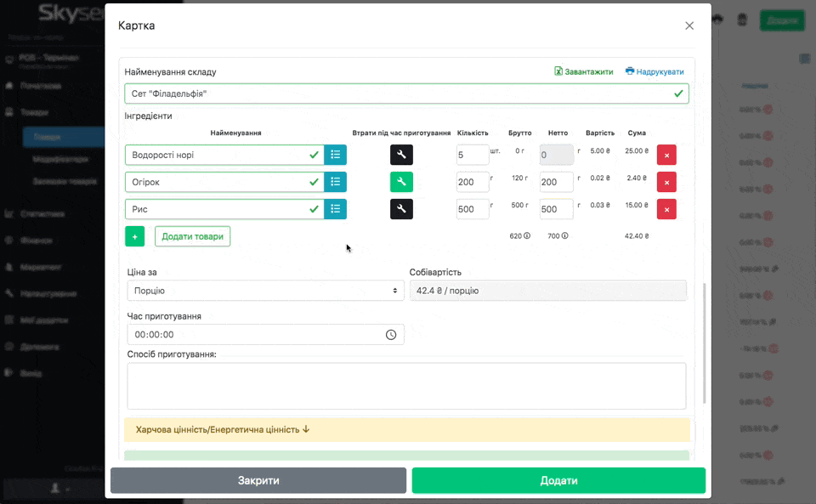Viewport: 816px width, 504px height.
Task: Click the quantity field for Огірок
Action: click(472, 182)
